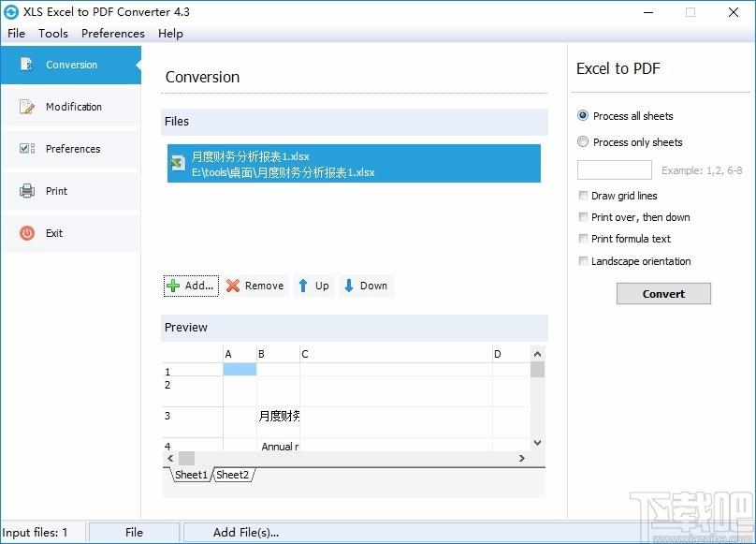Enable Landscape orientation checkbox

click(583, 261)
